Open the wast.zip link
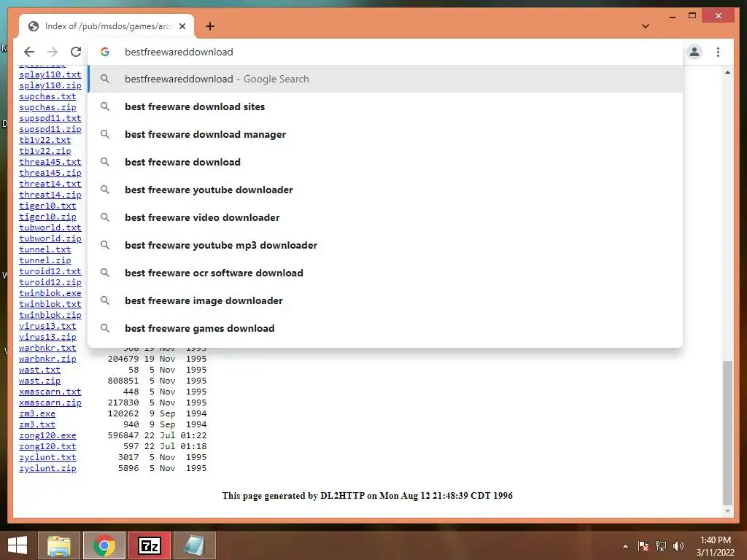747x560 pixels. pyautogui.click(x=39, y=381)
